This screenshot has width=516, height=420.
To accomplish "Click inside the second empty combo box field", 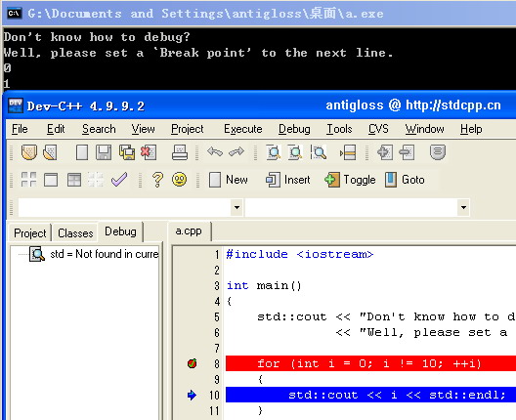I will [x=352, y=207].
